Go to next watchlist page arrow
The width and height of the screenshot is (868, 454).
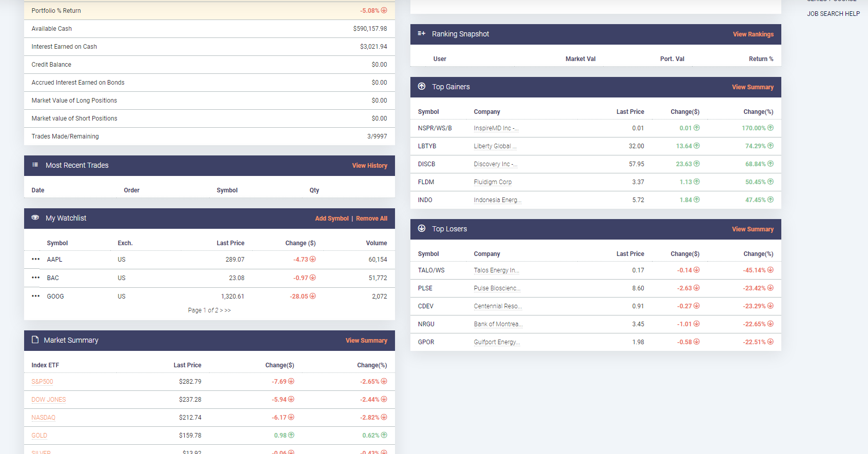coord(221,310)
